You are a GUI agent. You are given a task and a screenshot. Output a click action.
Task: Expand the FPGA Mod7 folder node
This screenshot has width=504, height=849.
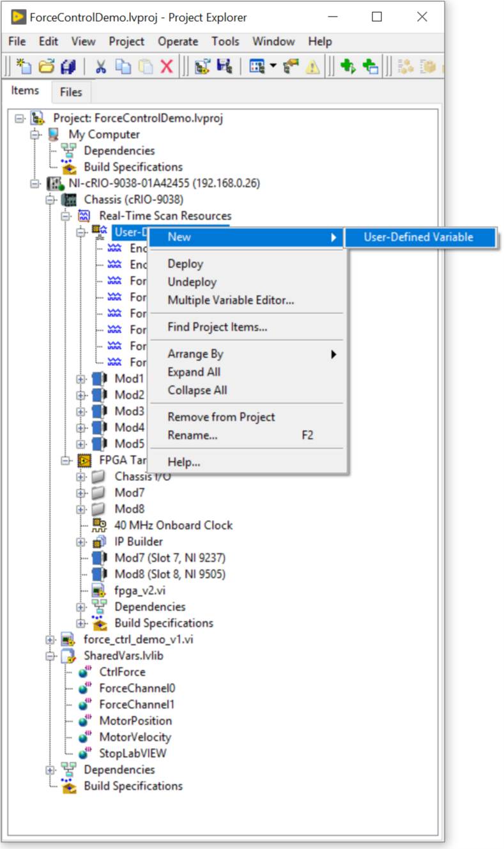click(80, 493)
